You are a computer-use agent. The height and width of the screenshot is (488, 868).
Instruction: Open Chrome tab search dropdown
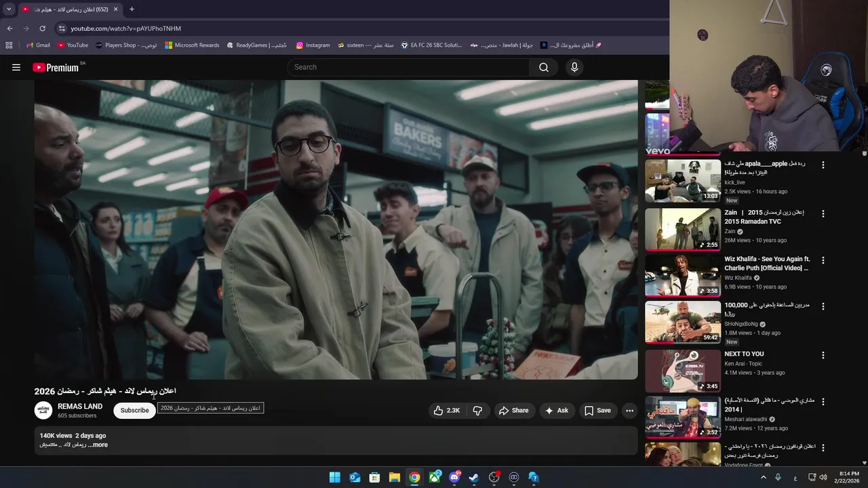coord(9,9)
